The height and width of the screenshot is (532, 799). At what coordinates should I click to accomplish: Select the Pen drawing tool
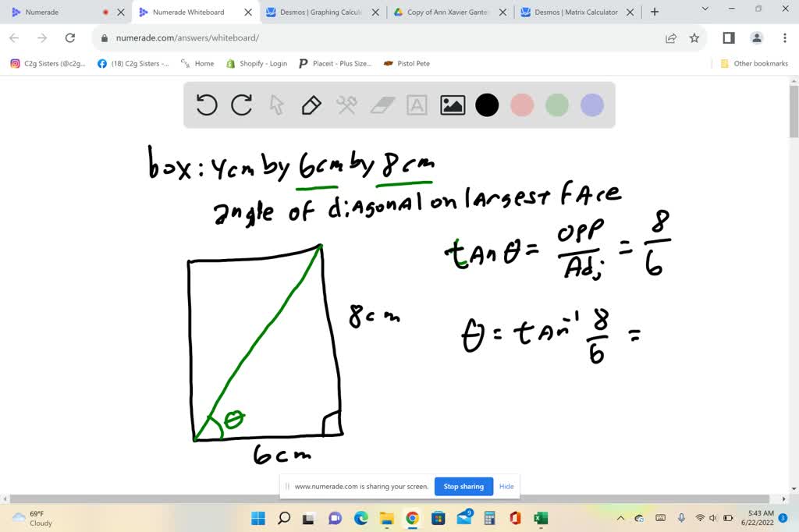tap(311, 105)
